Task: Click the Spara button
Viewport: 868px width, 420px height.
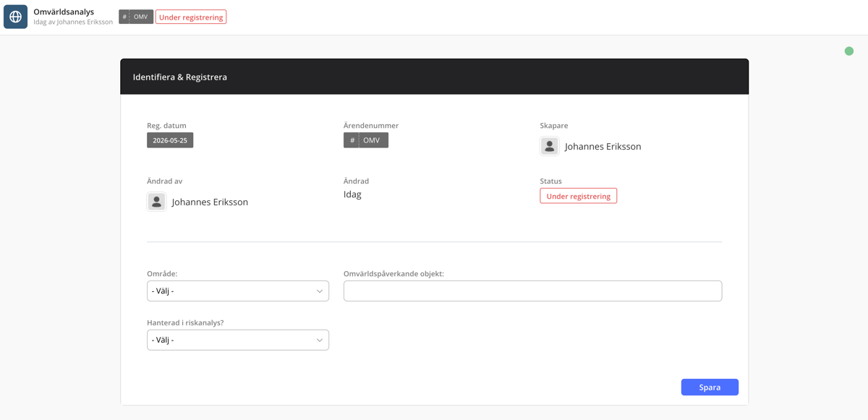Action: 710,387
